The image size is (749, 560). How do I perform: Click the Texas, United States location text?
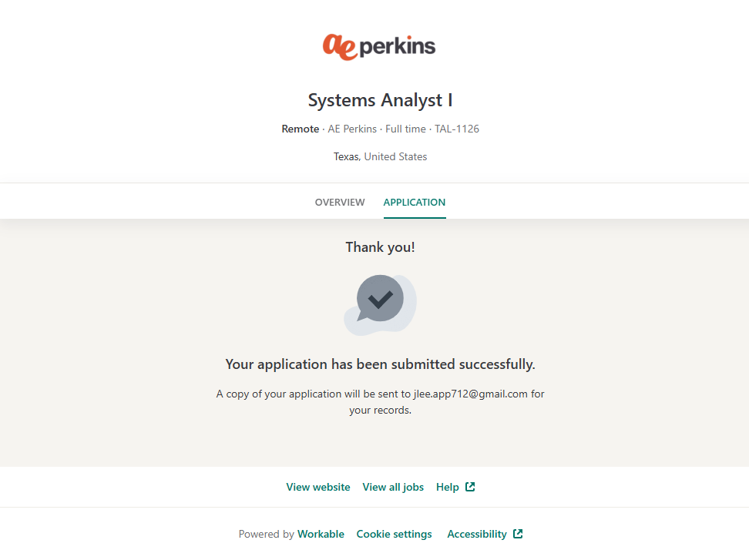tap(380, 156)
